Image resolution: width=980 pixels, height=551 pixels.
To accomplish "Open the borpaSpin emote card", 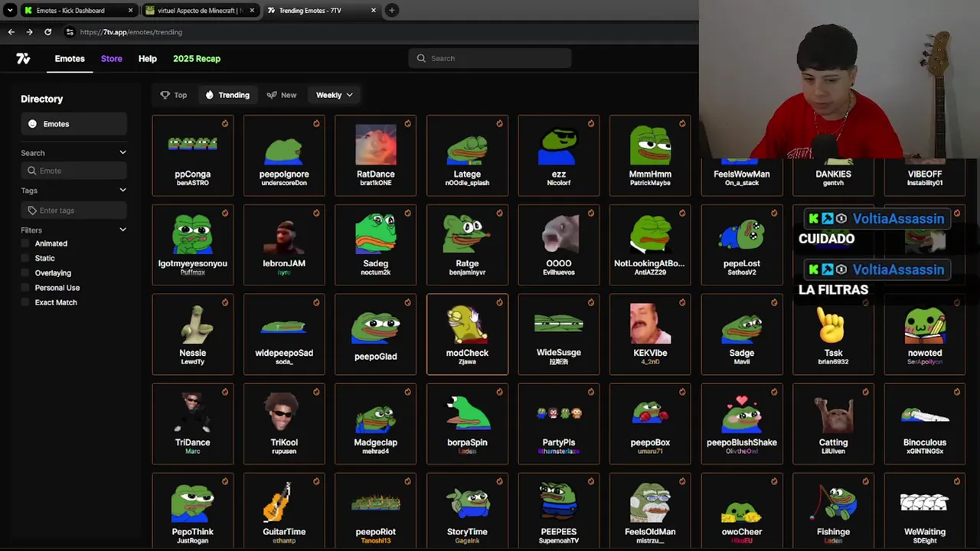I will 467,424.
